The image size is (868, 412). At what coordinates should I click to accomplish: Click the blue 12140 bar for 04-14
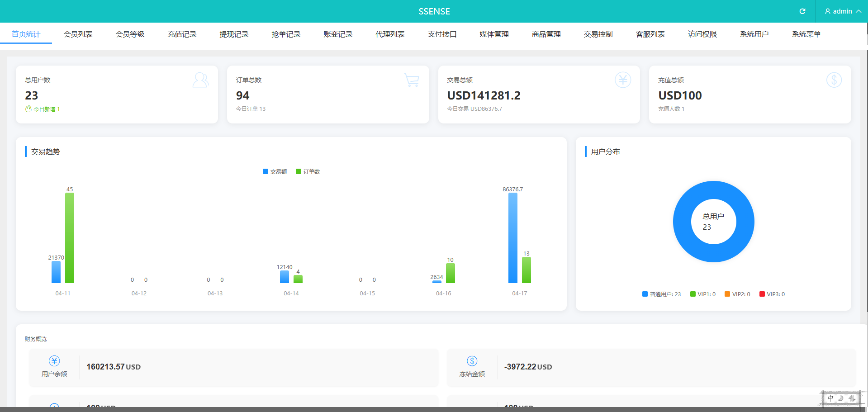click(285, 277)
